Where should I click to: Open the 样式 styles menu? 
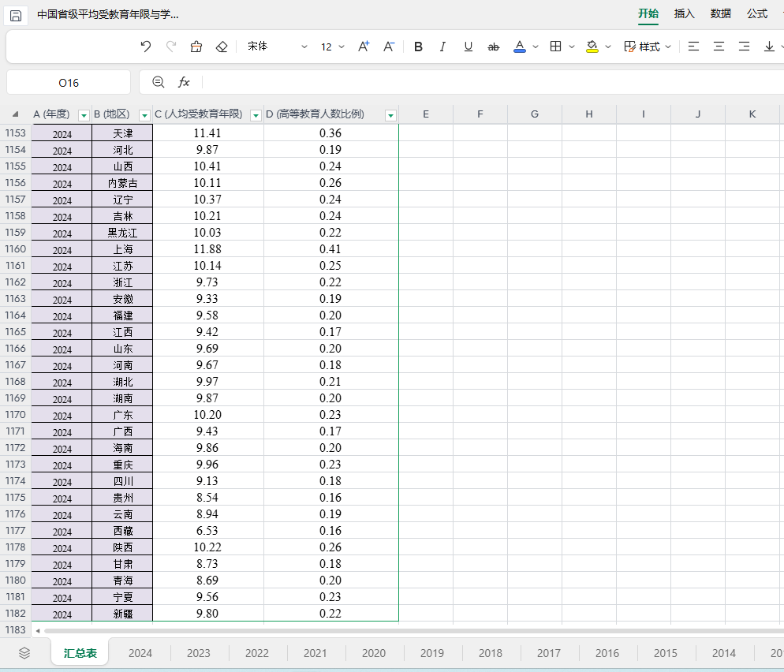(x=648, y=47)
